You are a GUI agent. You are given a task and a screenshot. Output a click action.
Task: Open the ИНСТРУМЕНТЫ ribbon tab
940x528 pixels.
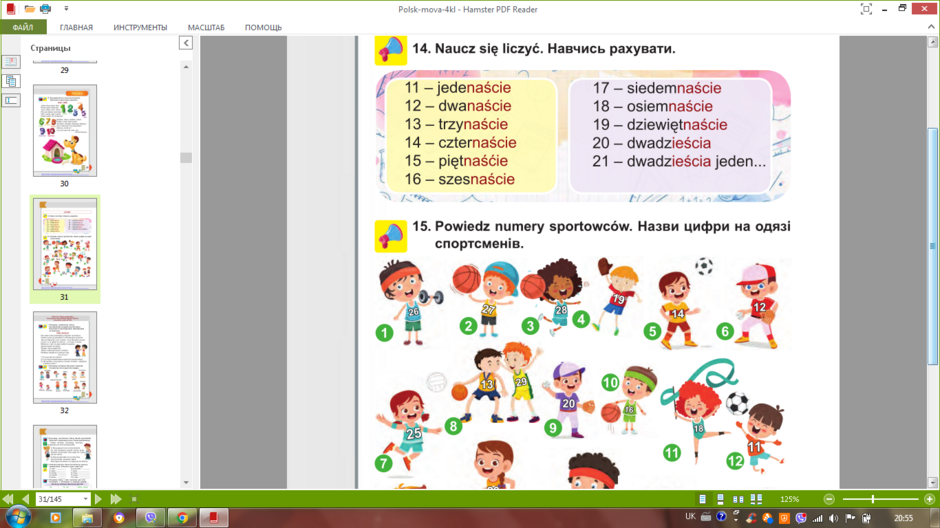[140, 28]
